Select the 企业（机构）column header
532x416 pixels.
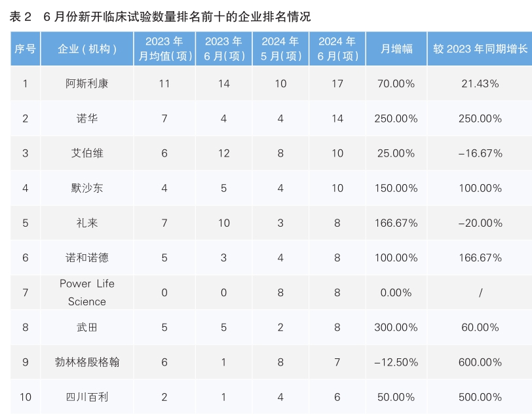86,48
